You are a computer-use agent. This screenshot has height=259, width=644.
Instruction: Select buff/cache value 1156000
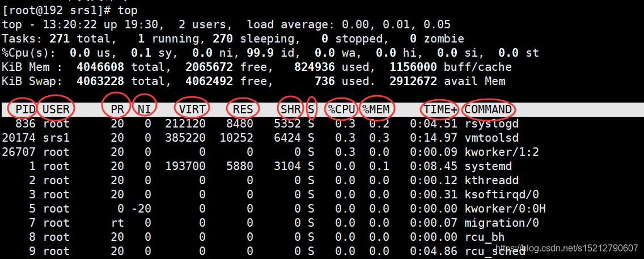click(413, 67)
